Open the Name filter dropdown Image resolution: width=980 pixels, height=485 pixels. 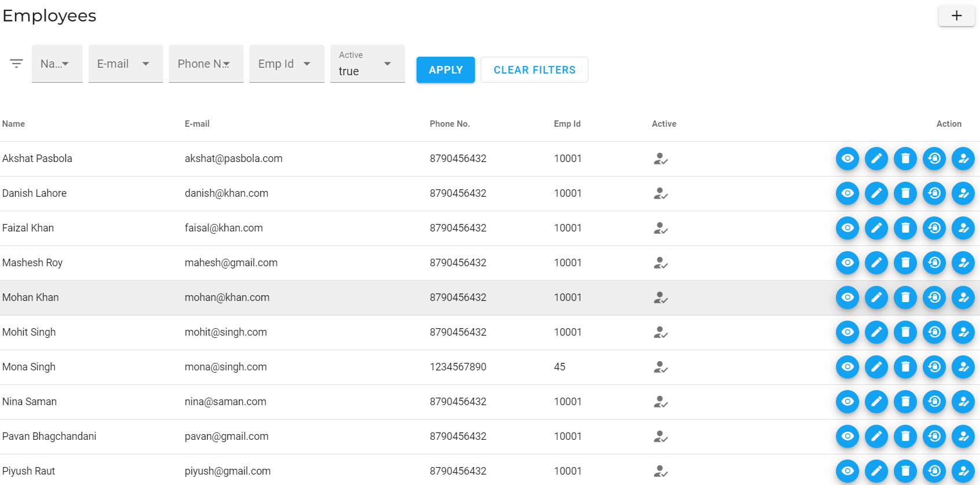click(57, 64)
